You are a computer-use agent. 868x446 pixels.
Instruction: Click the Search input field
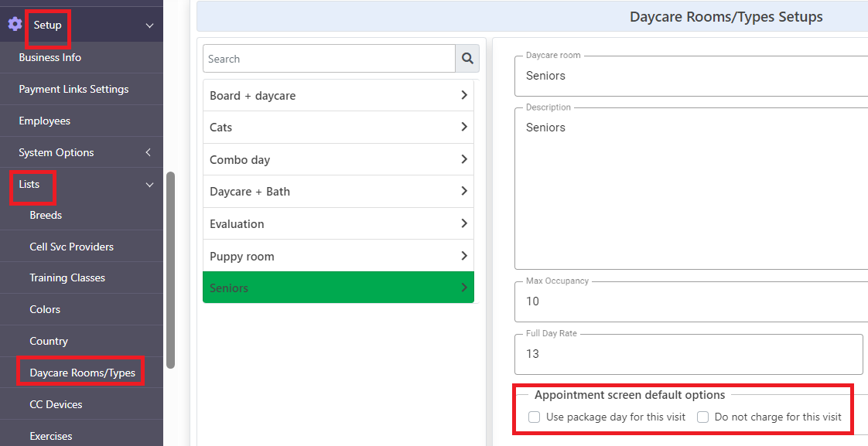[x=329, y=59]
